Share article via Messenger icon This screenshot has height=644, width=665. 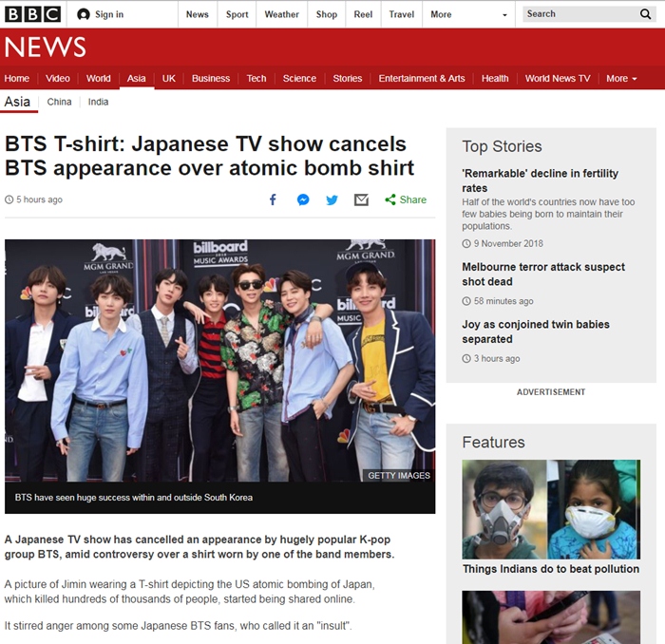(x=302, y=199)
